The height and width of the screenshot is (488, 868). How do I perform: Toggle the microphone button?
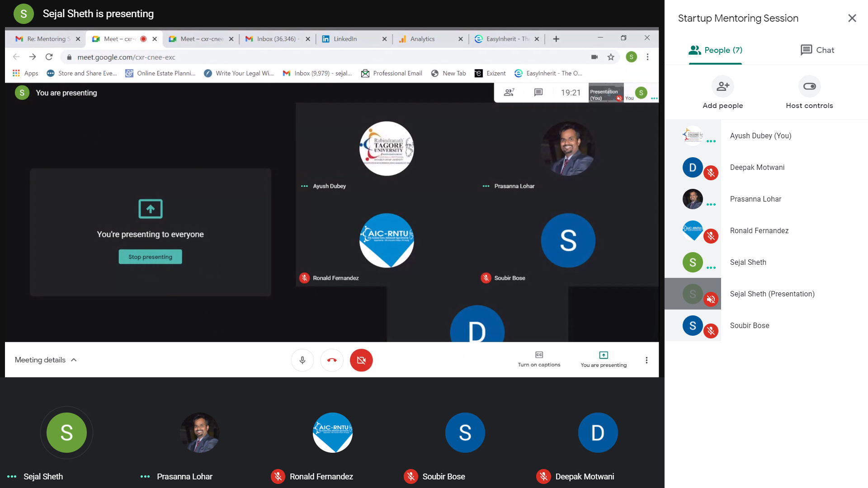pyautogui.click(x=302, y=360)
